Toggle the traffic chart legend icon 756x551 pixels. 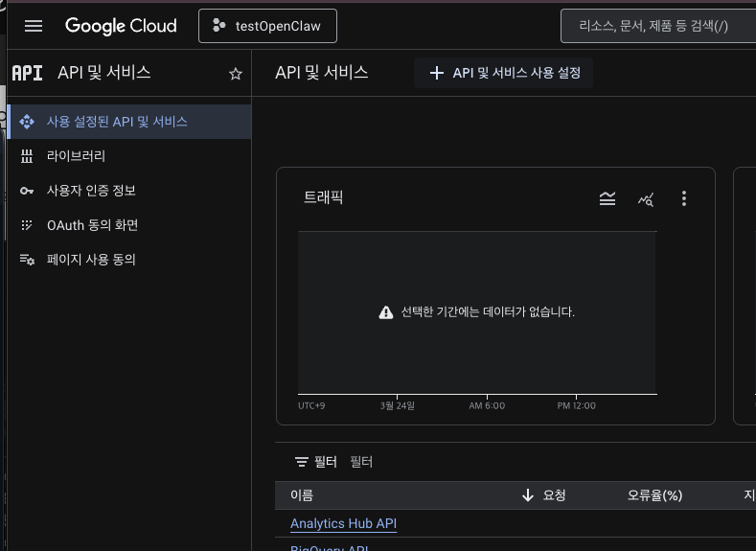click(x=607, y=198)
